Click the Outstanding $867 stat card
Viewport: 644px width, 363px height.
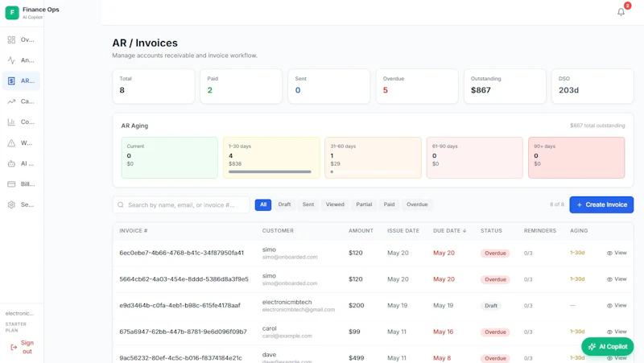[x=505, y=86]
